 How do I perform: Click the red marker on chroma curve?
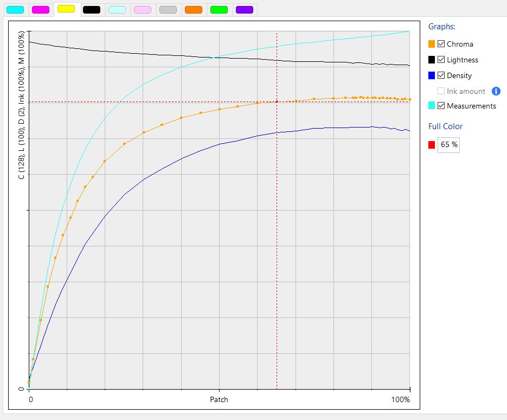coord(277,101)
